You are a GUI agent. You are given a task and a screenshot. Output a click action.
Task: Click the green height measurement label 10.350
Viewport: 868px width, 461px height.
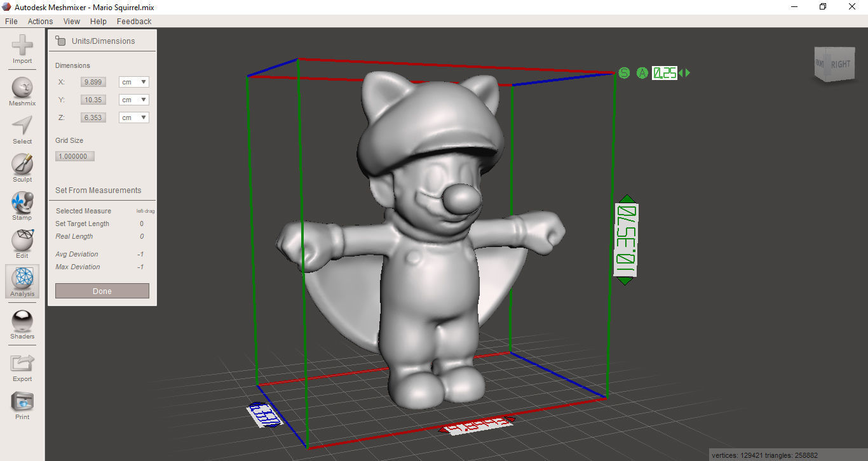[626, 240]
